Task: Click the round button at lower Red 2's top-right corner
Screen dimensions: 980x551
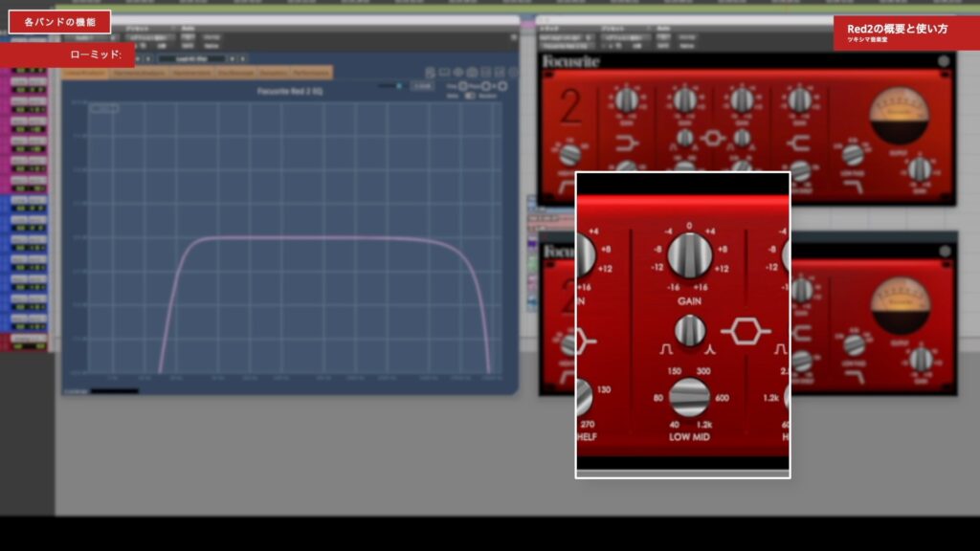Action: 945,252
